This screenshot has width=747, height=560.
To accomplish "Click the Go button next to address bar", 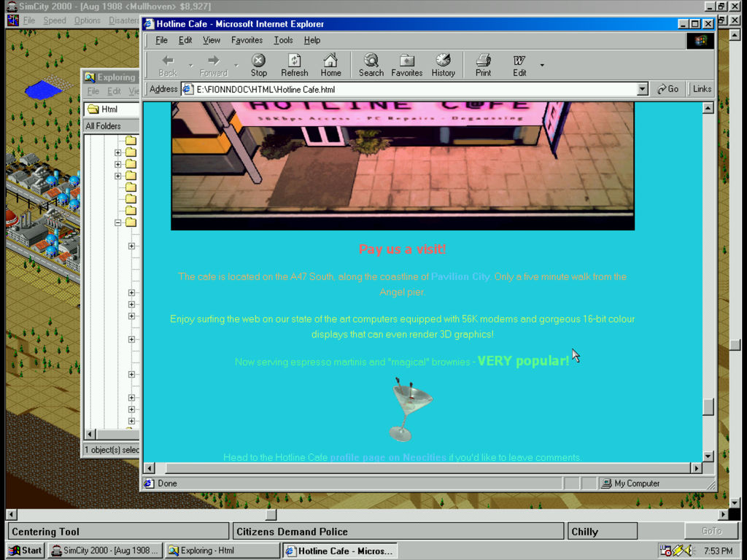I will 667,89.
